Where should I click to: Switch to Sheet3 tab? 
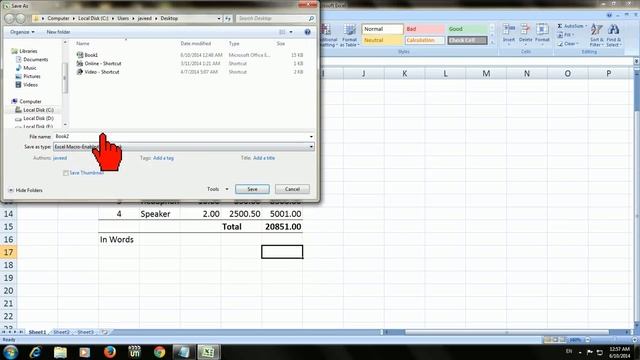point(85,332)
